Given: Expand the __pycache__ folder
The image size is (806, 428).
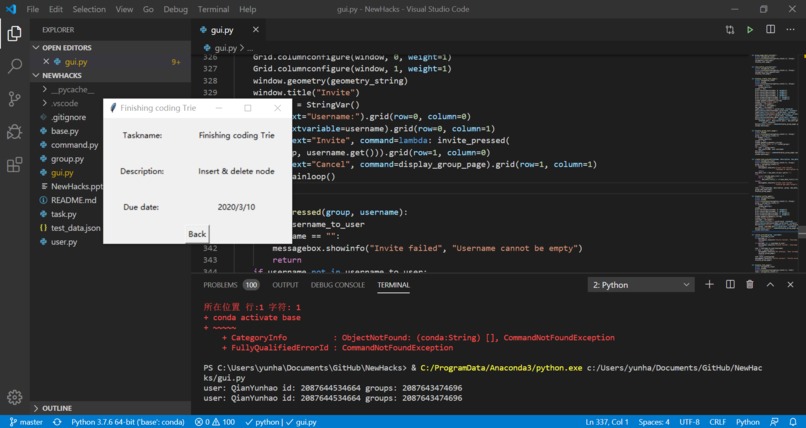Looking at the screenshot, I should (x=72, y=89).
